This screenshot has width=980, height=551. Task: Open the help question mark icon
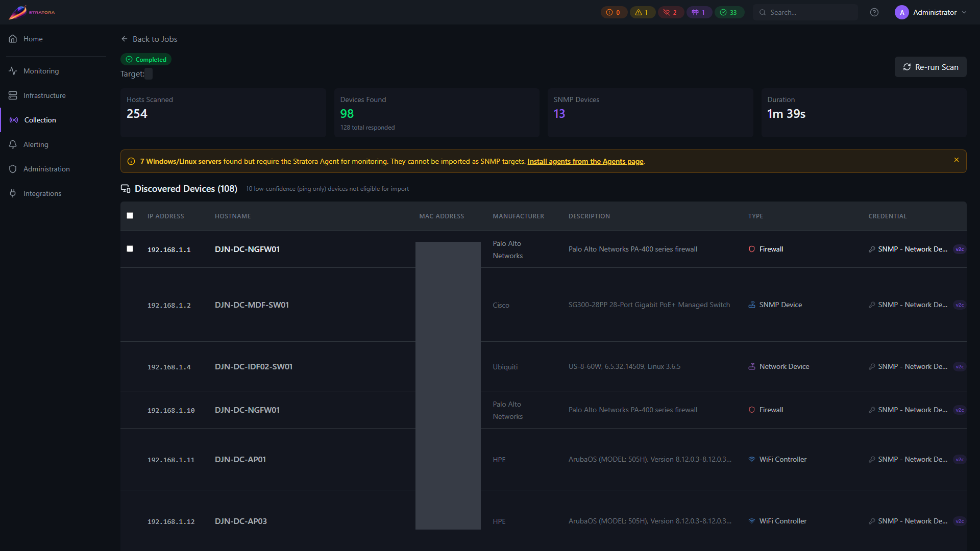(874, 12)
